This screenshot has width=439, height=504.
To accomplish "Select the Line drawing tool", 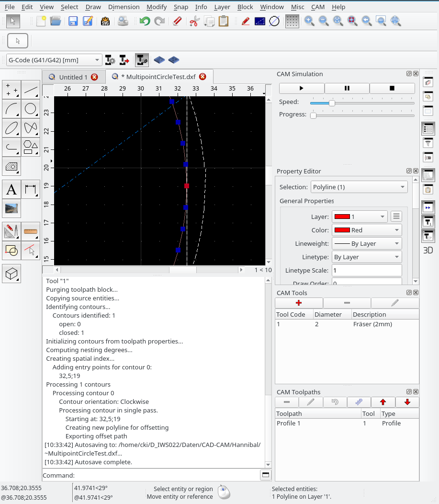I will click(31, 90).
